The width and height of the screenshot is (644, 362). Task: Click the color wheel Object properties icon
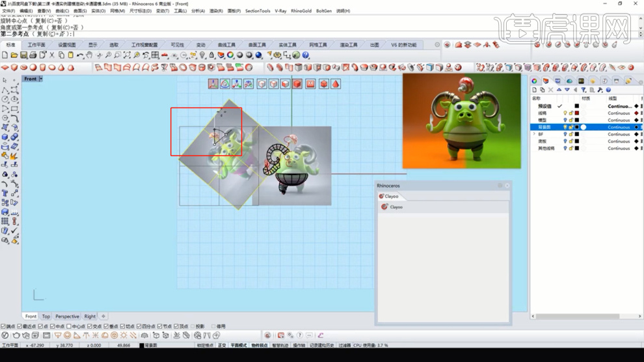[x=230, y=55]
